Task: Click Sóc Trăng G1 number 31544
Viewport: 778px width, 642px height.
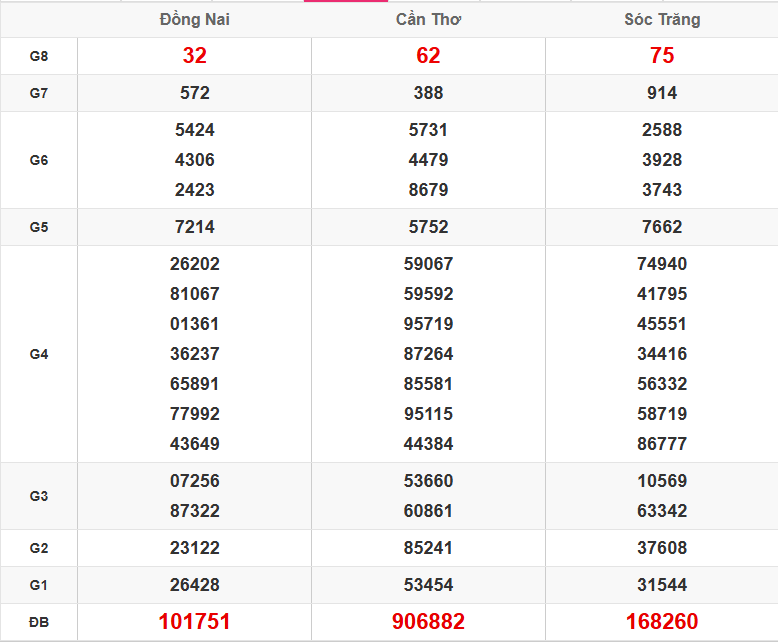Action: click(x=662, y=585)
